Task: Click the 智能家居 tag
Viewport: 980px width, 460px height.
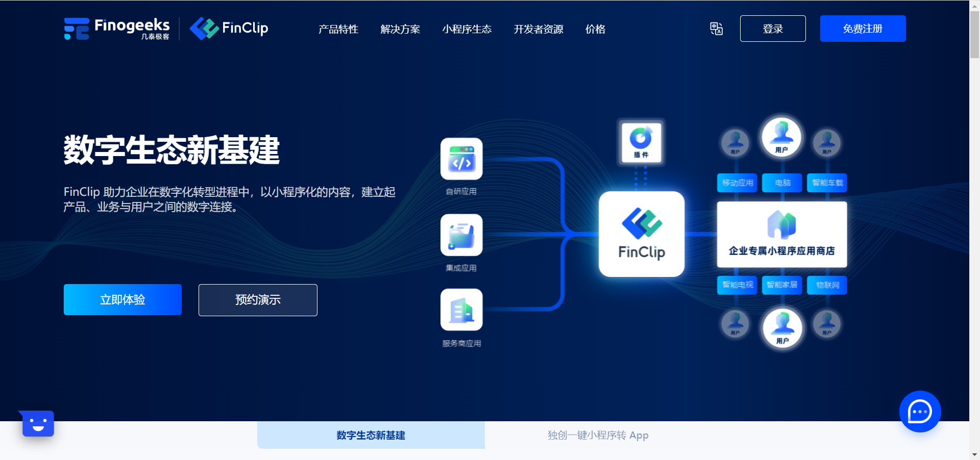Action: click(x=782, y=285)
